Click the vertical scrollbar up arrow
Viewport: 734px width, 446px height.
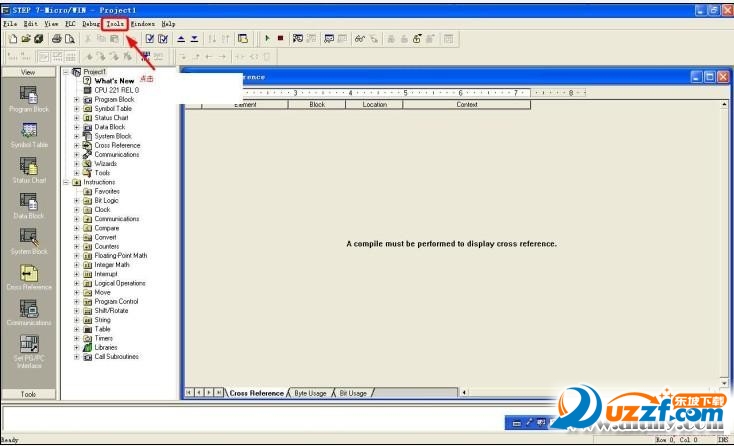[724, 104]
